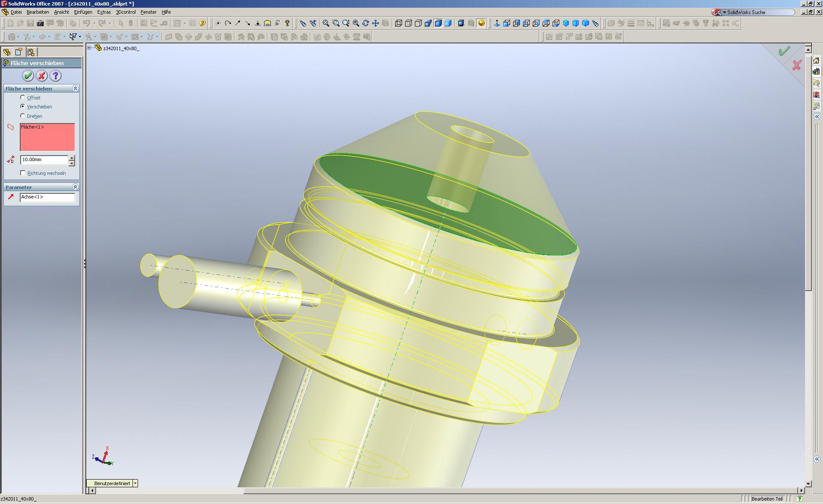Viewport: 823px width, 504px height.
Task: Switch to Hidden Lines Visible display
Action: (x=408, y=23)
